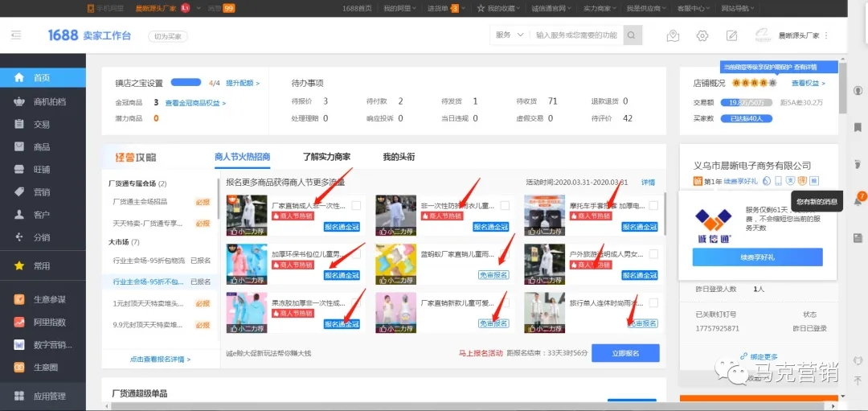Click the bookmark icon in right toolbar
The image size is (868, 411).
[858, 127]
